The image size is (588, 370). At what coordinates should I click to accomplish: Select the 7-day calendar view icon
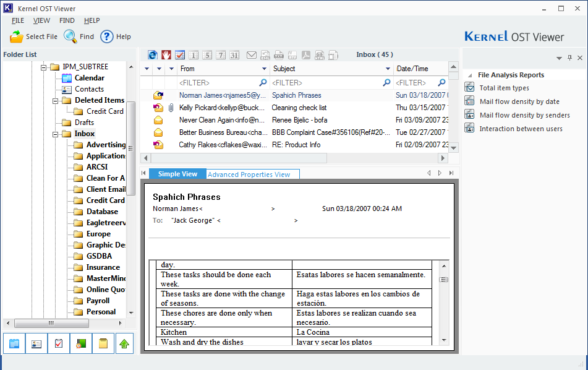tap(221, 55)
